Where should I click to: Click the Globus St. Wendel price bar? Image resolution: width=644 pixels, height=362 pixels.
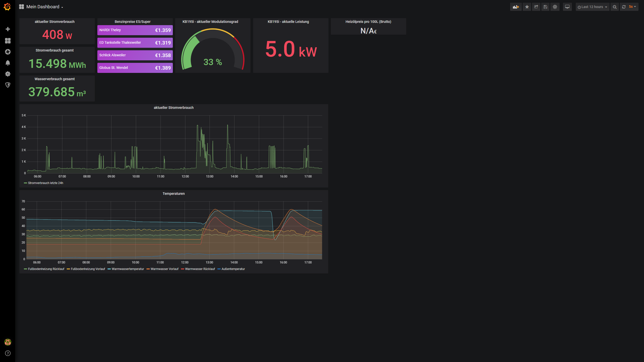135,68
